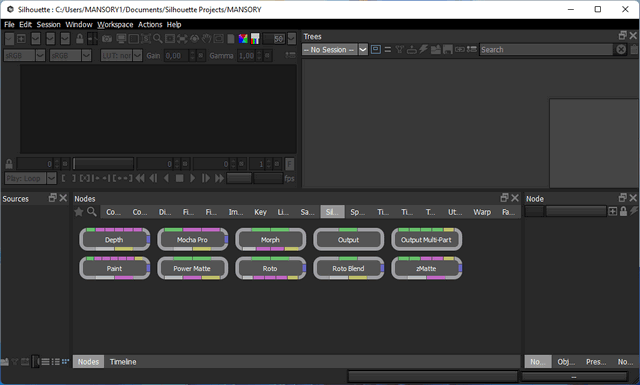This screenshot has width=640, height=385.
Task: Click the search magnifier in Nodes panel
Action: pyautogui.click(x=92, y=211)
